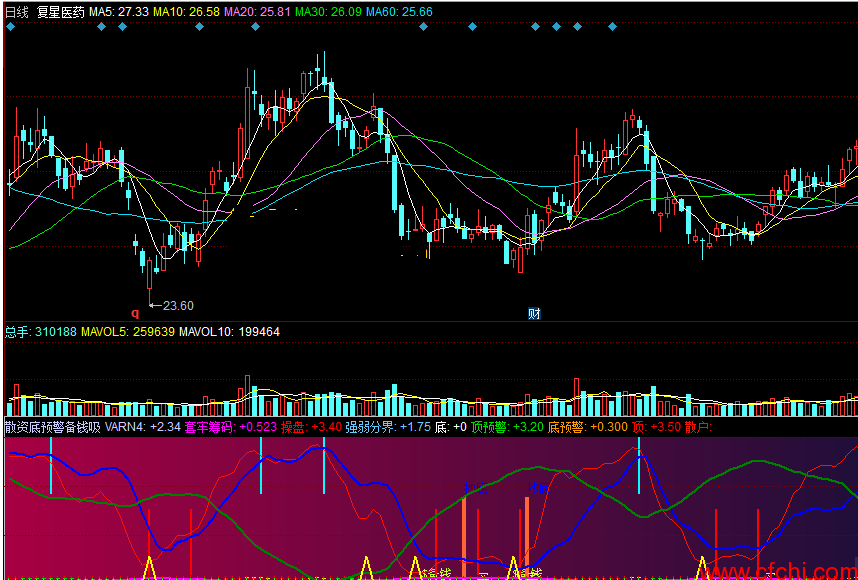The height and width of the screenshot is (580, 858).
Task: Select the yellow MA10 label
Action: pyautogui.click(x=185, y=11)
